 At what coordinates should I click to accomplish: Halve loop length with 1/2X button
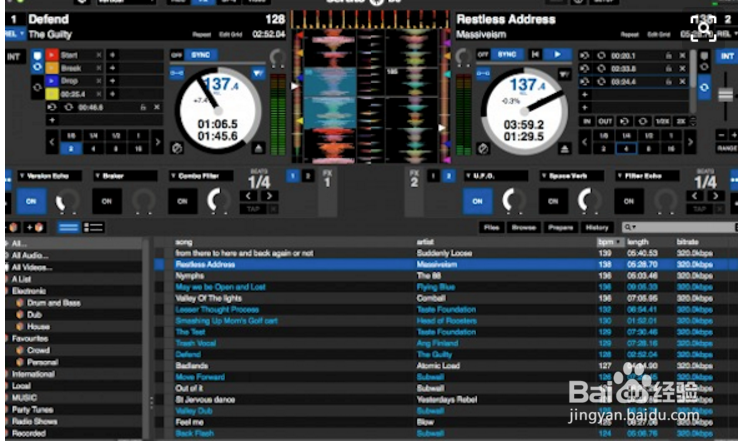coord(662,121)
